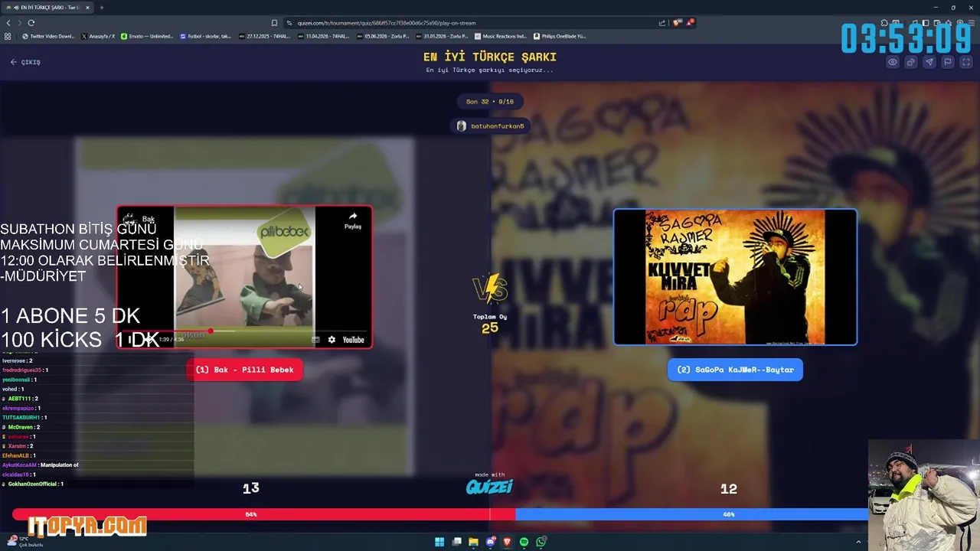Screen dimensions: 980x551
Task: Click chat user GokhanOzenOfficial
Action: click(32, 484)
